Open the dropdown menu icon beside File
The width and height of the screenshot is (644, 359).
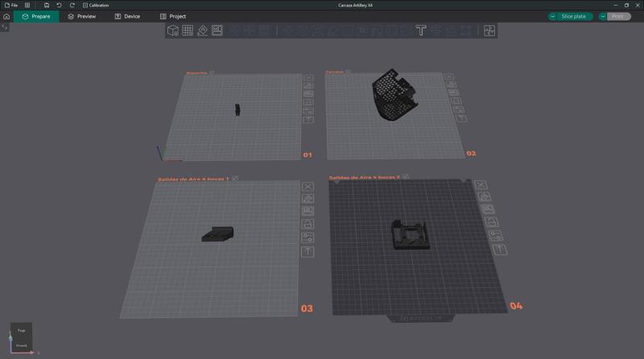(x=27, y=6)
